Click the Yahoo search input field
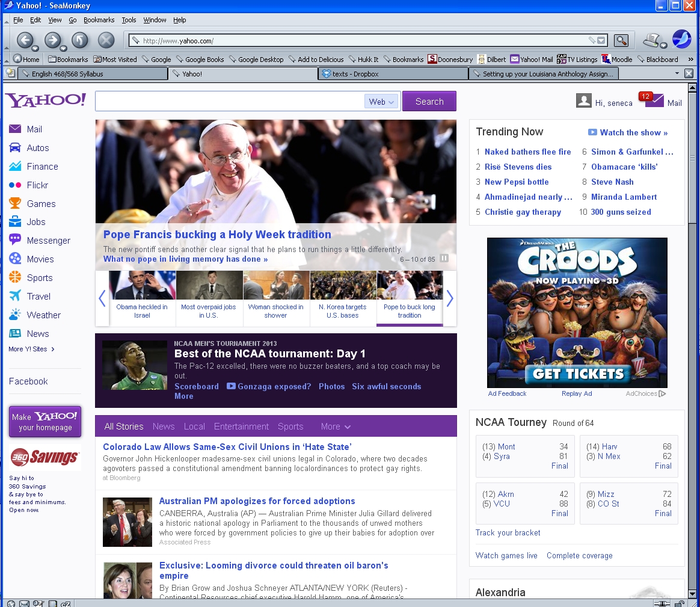Image resolution: width=700 pixels, height=607 pixels. 230,102
